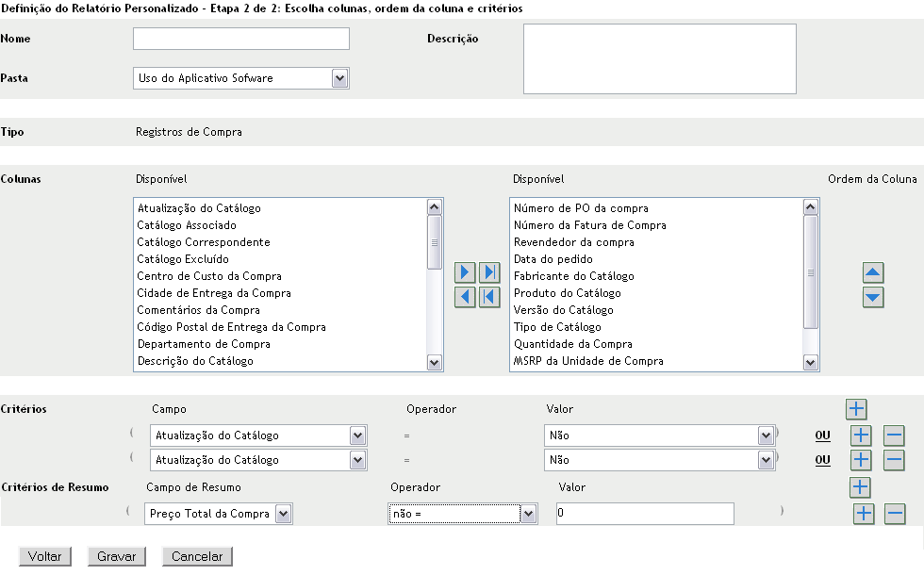
Task: Expand the Preço Total da Compra field dropdown
Action: [x=283, y=514]
